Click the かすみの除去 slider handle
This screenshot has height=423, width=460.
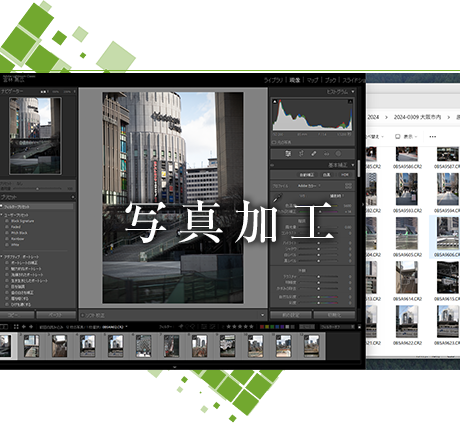point(319,288)
